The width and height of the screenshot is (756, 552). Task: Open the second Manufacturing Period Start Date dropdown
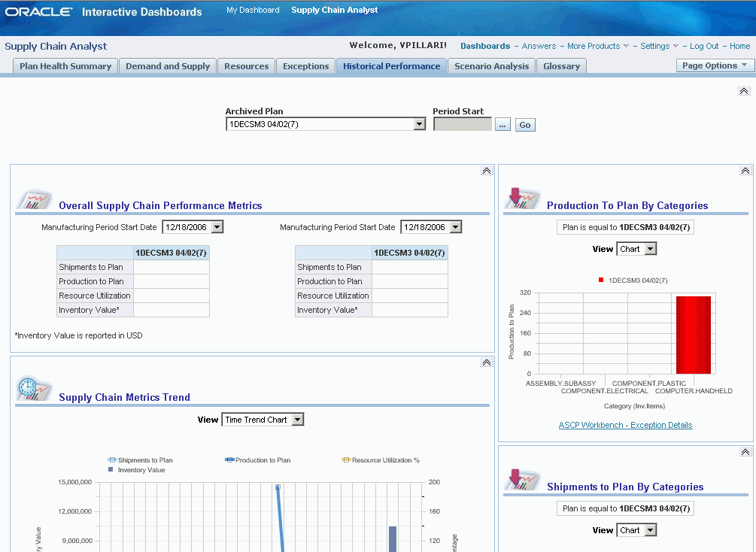456,227
